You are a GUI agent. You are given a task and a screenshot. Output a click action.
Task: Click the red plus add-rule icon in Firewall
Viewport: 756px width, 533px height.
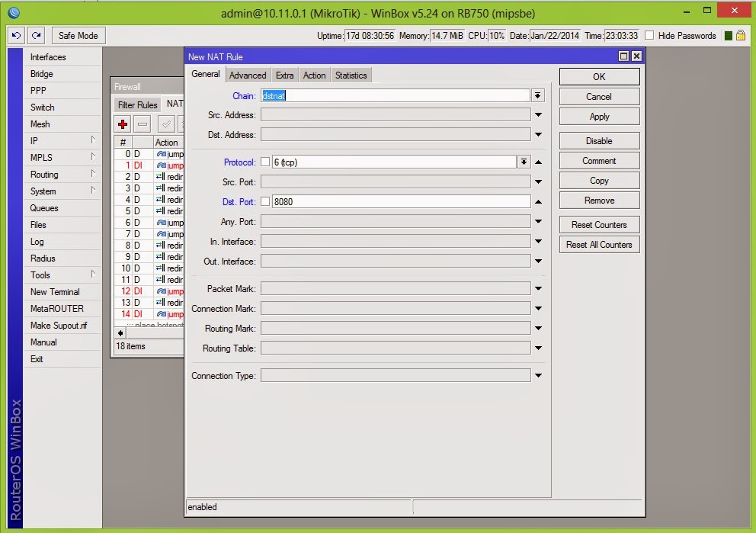tap(123, 124)
